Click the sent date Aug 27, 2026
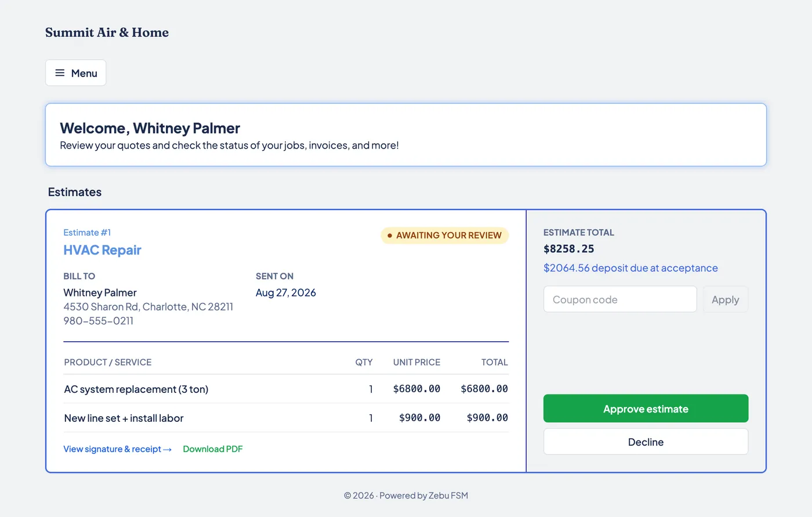 pyautogui.click(x=286, y=292)
